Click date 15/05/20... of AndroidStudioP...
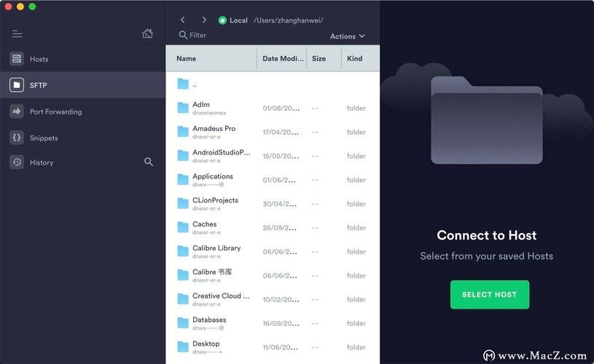The image size is (594, 364). pos(281,156)
